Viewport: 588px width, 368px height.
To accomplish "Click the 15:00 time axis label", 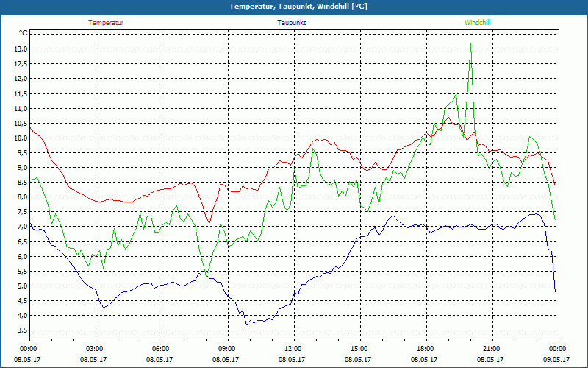I will (360, 349).
